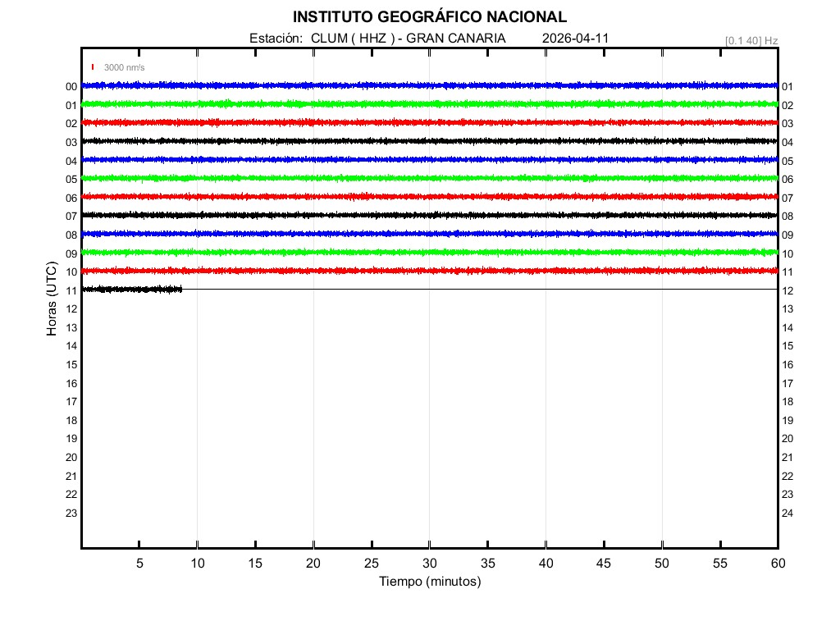This screenshot has width=840, height=630.
Task: Click the INSTITUTO GEOGRÁFICO NACIONAL title
Action: 429,17
